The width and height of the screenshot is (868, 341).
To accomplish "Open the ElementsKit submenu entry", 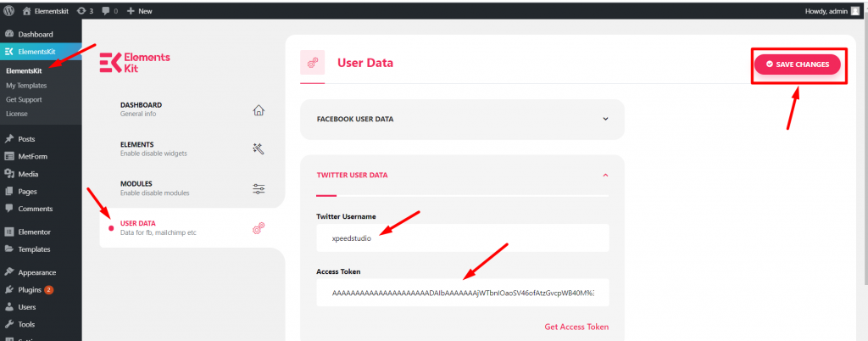I will tap(24, 71).
